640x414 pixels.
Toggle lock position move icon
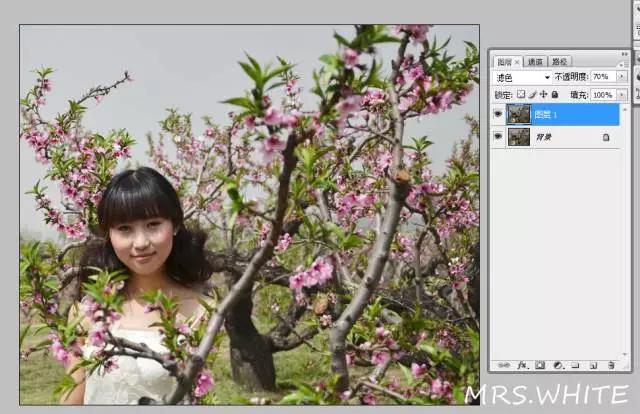pyautogui.click(x=543, y=94)
